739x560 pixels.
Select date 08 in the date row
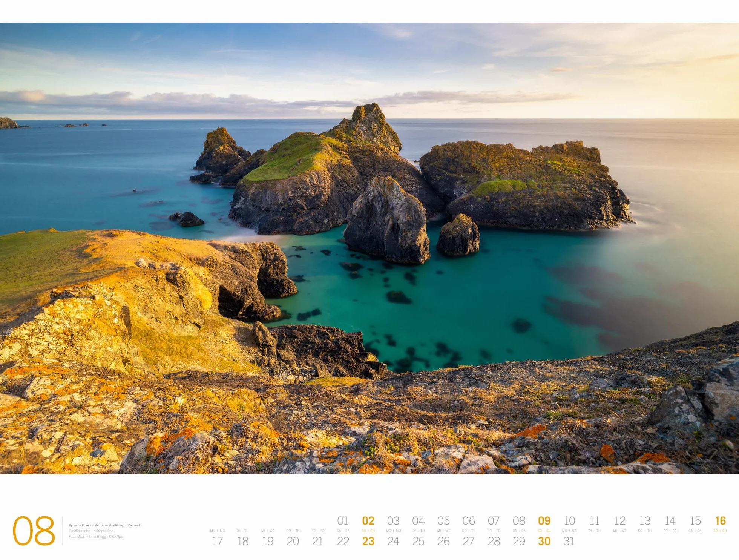click(519, 521)
